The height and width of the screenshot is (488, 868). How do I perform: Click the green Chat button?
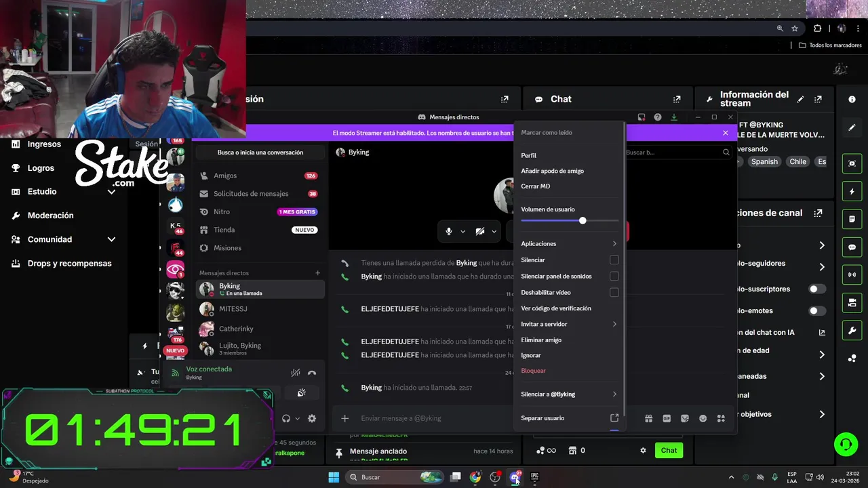(669, 450)
